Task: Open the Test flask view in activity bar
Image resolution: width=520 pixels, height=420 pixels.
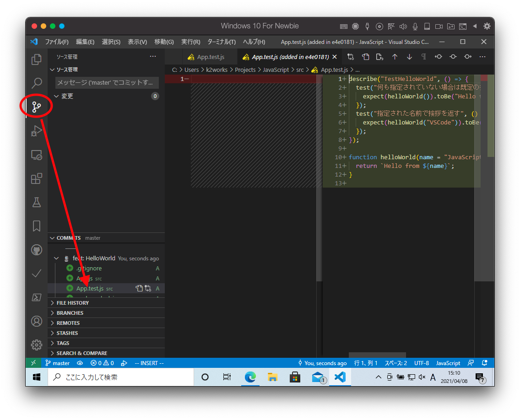Action: point(37,202)
